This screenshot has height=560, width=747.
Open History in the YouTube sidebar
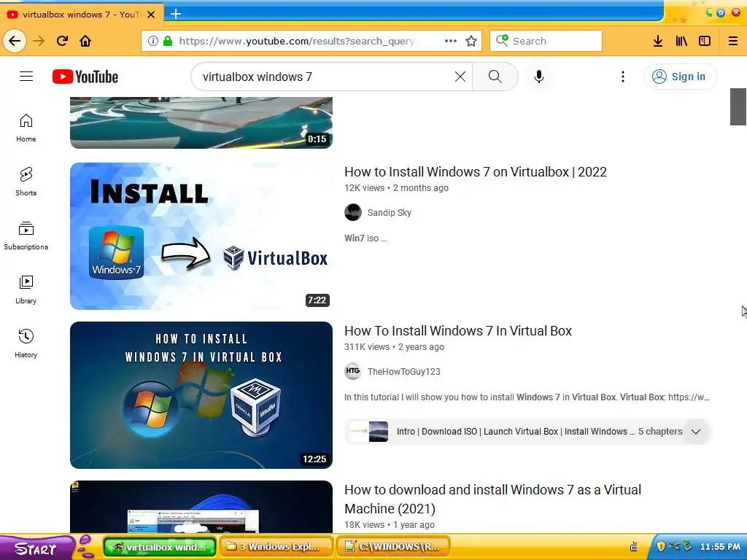coord(26,343)
